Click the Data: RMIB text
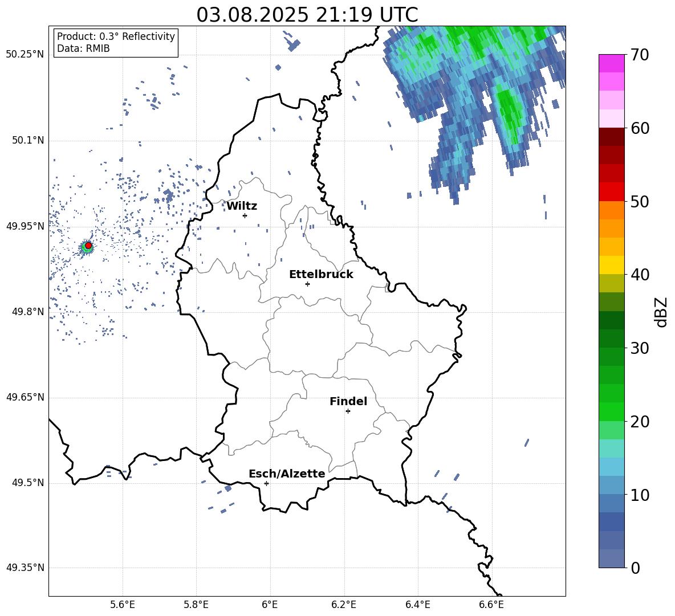This screenshot has height=616, width=675. 83,48
